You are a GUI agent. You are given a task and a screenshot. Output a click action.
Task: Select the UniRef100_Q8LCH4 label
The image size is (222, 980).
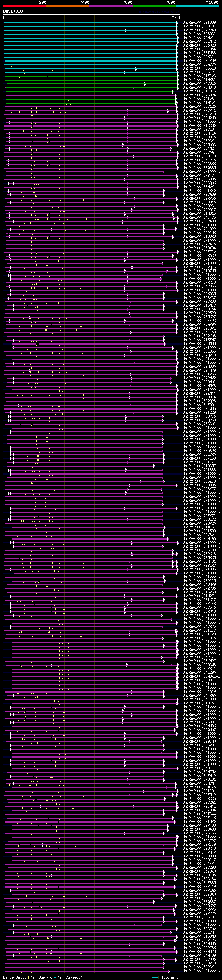click(x=199, y=932)
